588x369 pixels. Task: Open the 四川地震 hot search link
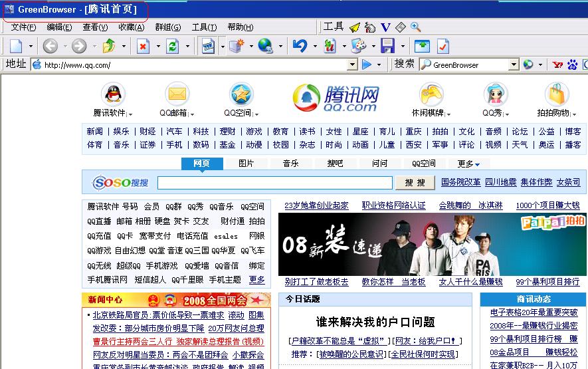(500, 182)
